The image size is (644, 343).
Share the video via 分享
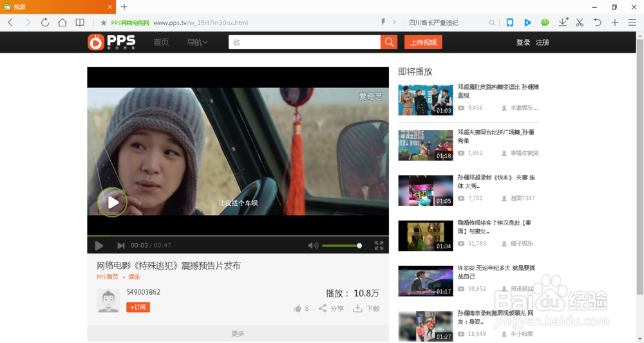[x=331, y=308]
